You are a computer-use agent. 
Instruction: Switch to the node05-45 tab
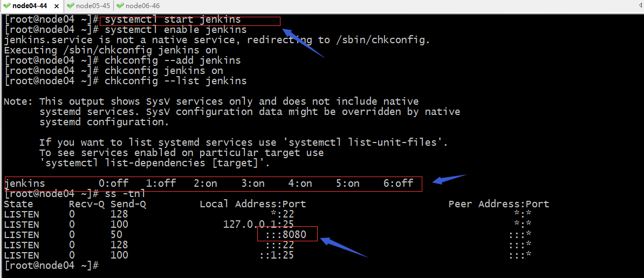93,5
